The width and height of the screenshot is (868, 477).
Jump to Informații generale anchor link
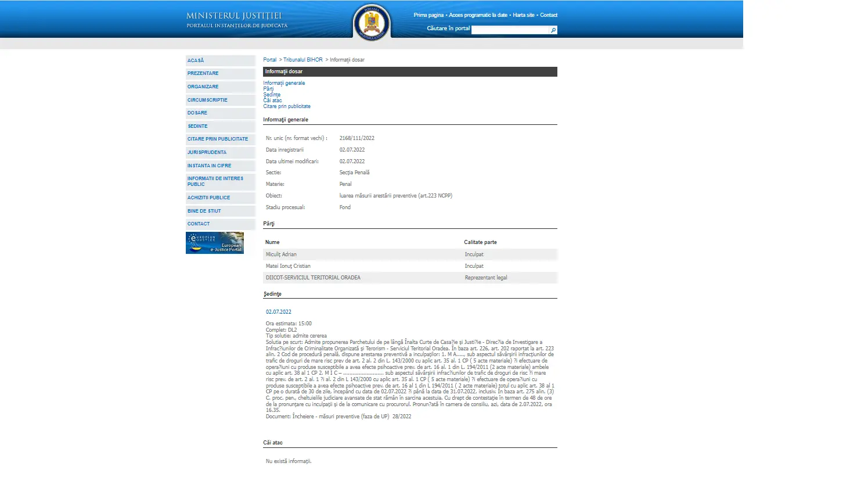click(284, 83)
